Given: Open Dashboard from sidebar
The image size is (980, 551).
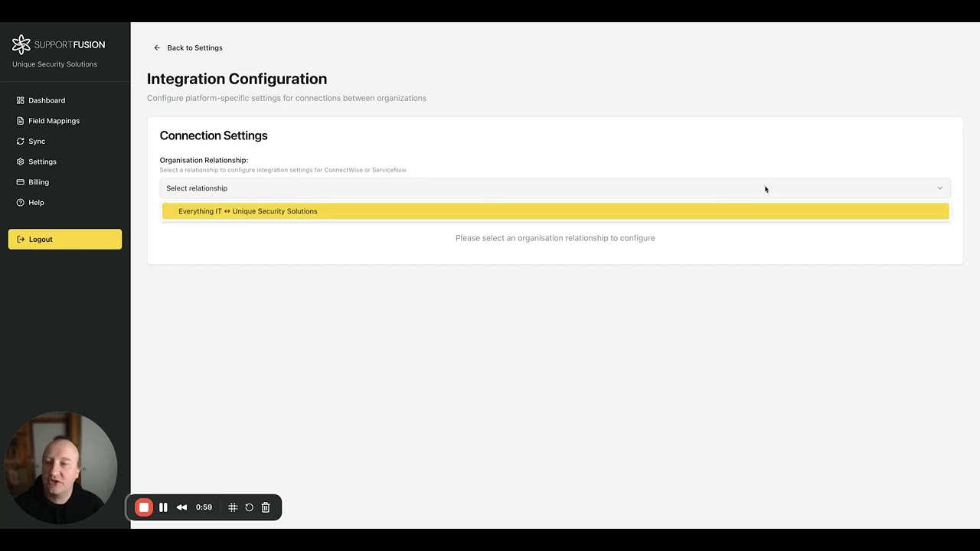Looking at the screenshot, I should coord(47,100).
